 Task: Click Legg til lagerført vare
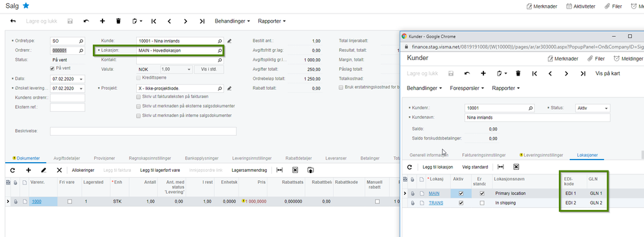click(160, 170)
